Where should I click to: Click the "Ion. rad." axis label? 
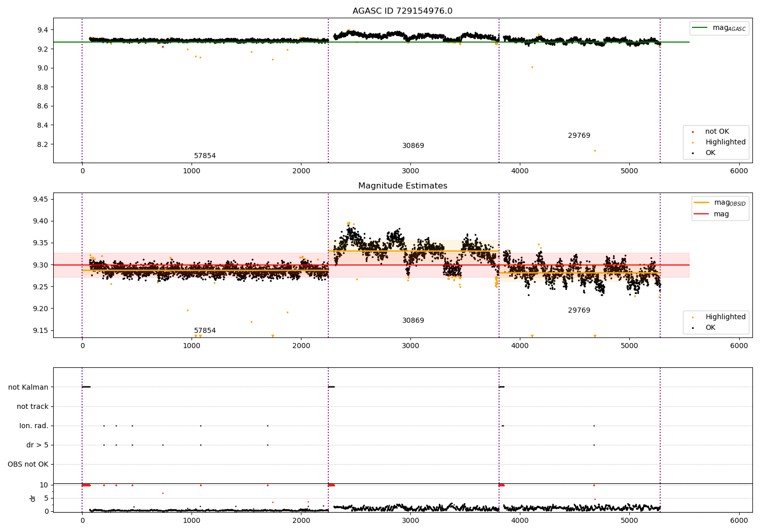(x=34, y=426)
